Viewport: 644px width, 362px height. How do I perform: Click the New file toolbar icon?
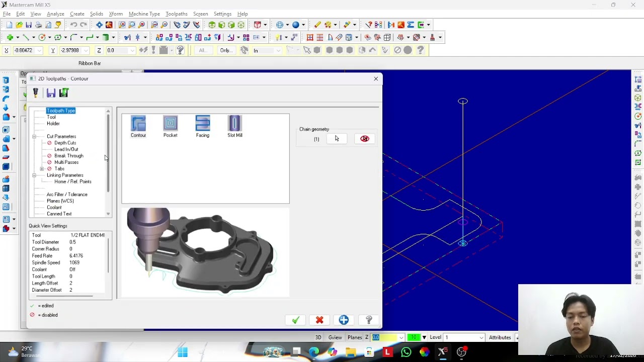tap(10, 25)
